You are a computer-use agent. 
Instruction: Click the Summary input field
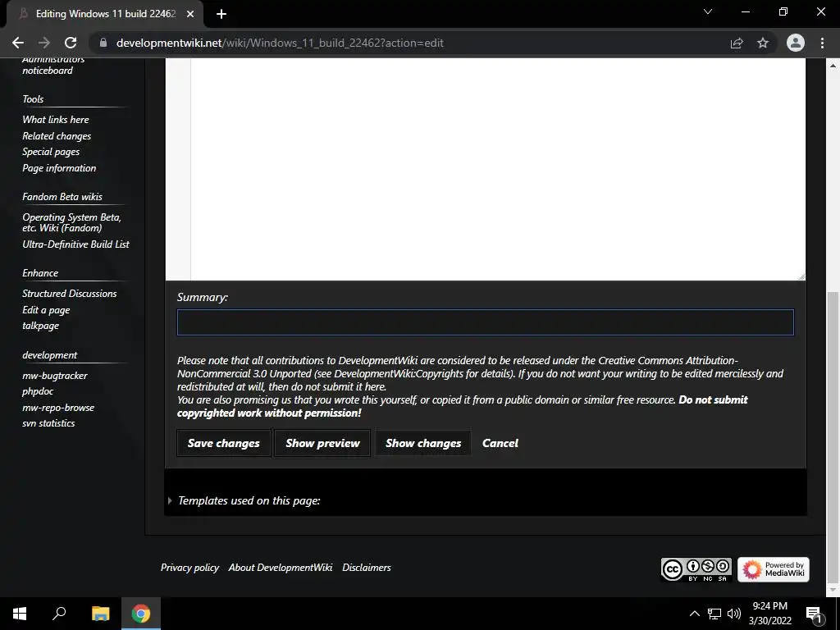(486, 322)
